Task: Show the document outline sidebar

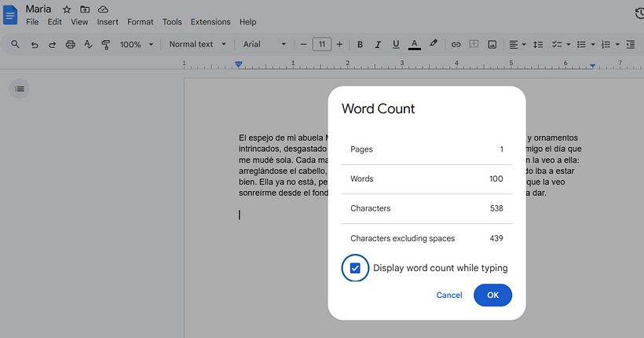Action: coord(20,89)
